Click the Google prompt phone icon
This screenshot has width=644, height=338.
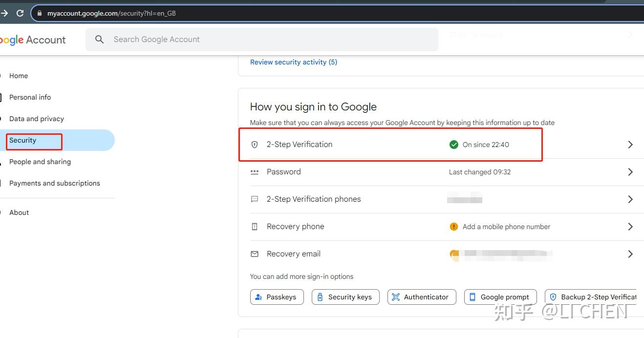pyautogui.click(x=472, y=296)
